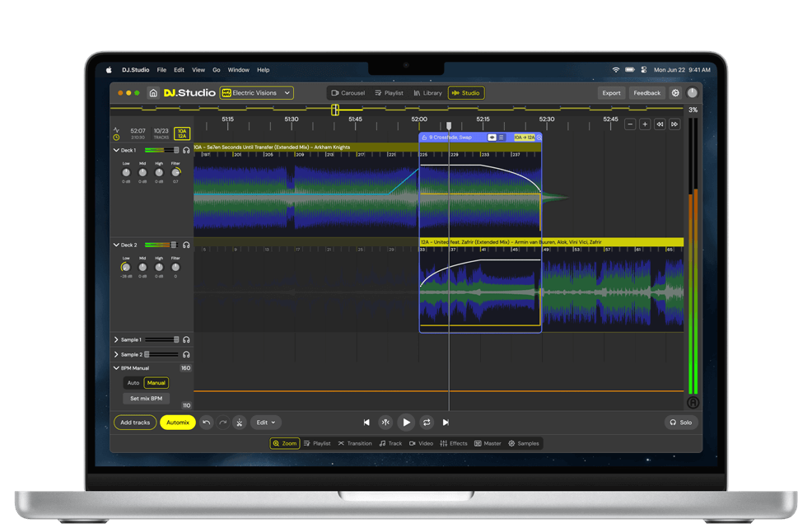Toggle the loop playback icon

coord(427,423)
